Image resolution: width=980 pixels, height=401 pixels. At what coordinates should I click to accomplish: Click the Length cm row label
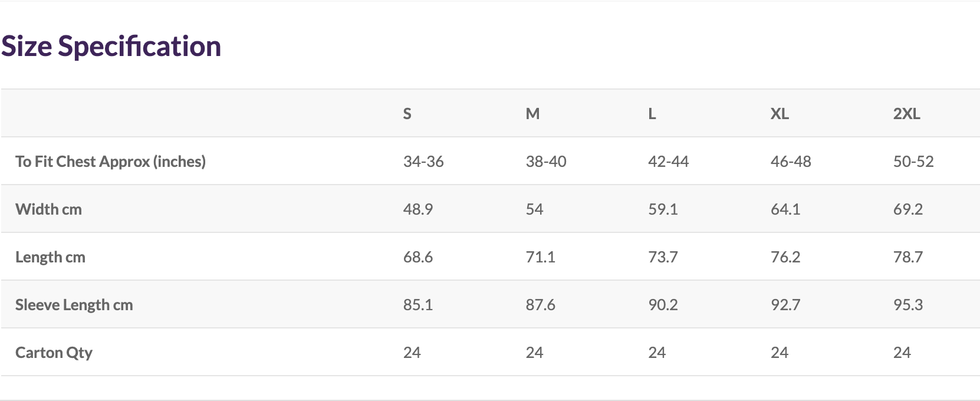[50, 257]
